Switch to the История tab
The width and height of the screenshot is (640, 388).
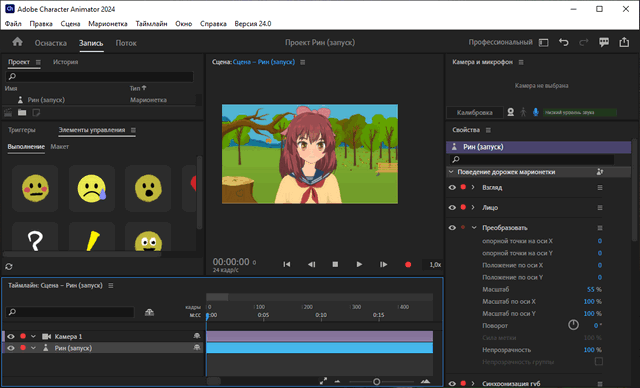[x=65, y=62]
